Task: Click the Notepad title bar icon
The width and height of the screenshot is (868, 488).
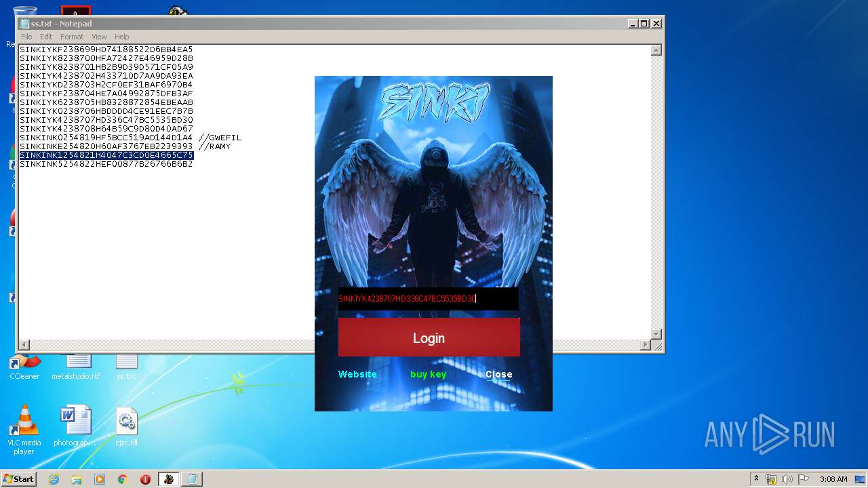Action: 25,24
